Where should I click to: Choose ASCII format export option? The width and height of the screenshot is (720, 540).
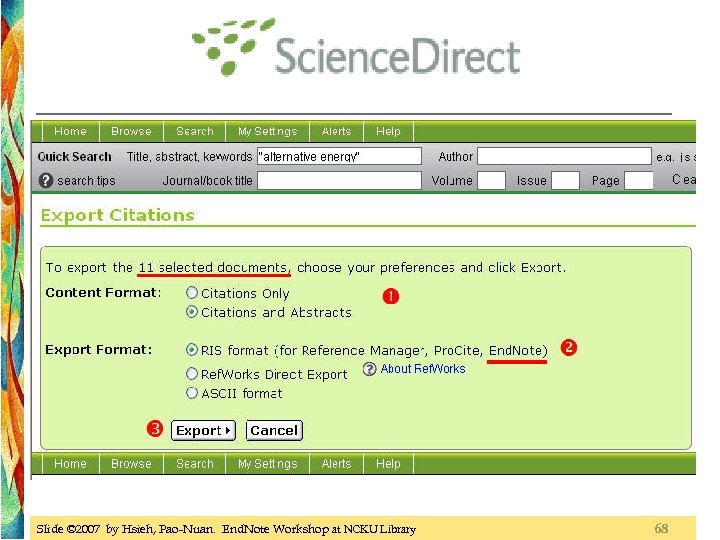191,393
